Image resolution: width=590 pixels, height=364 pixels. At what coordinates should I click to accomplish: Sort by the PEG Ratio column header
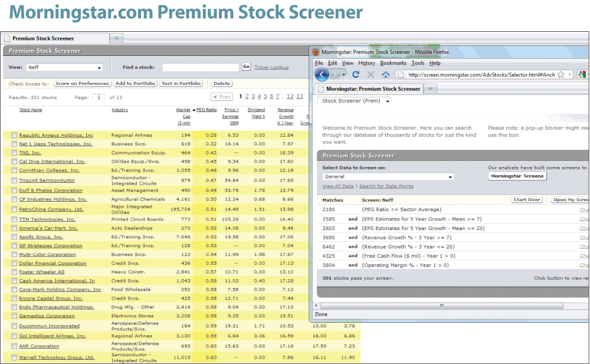[x=206, y=110]
